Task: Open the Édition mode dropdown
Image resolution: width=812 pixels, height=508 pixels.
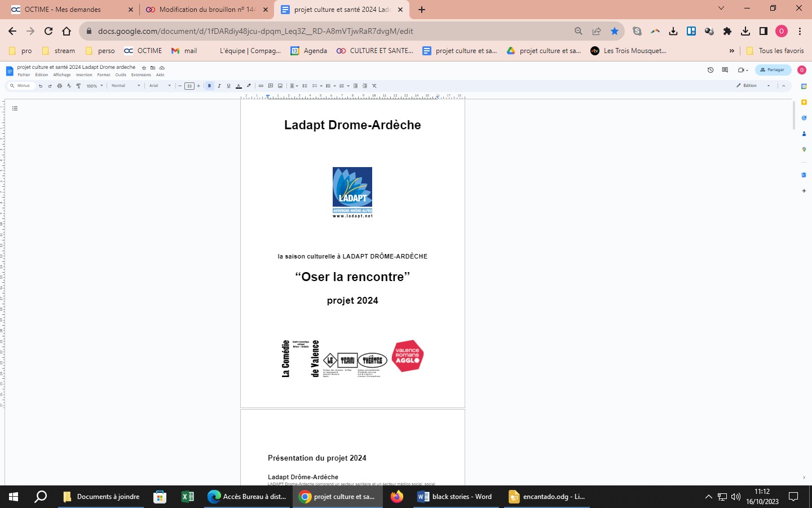Action: tap(753, 86)
